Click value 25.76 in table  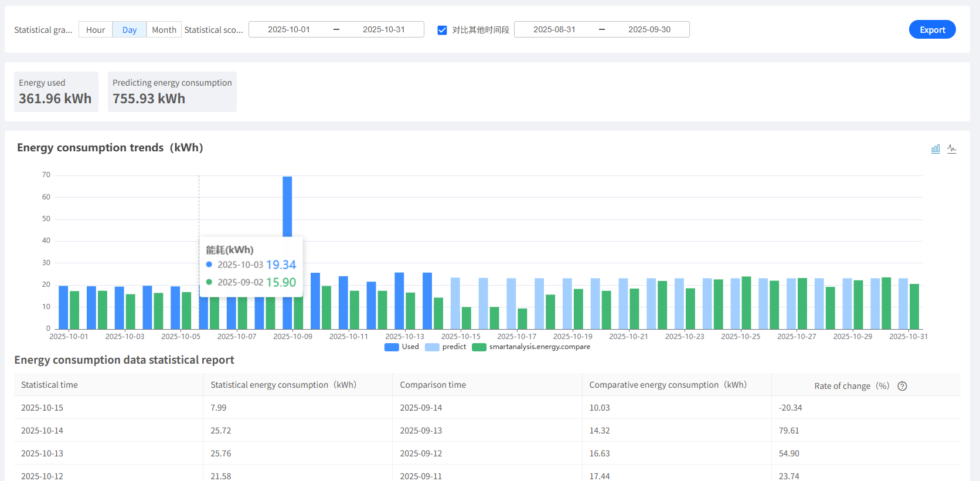pos(221,453)
